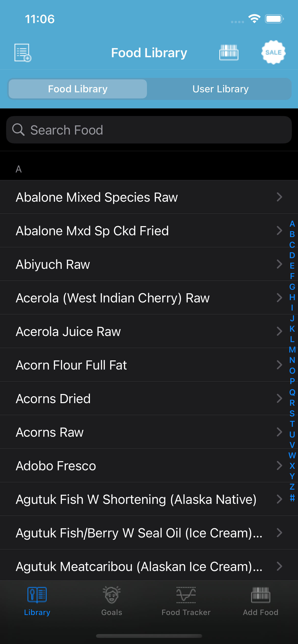Expand Abalone Mixed Species Raw chevron
This screenshot has width=298, height=644.
[x=279, y=197]
